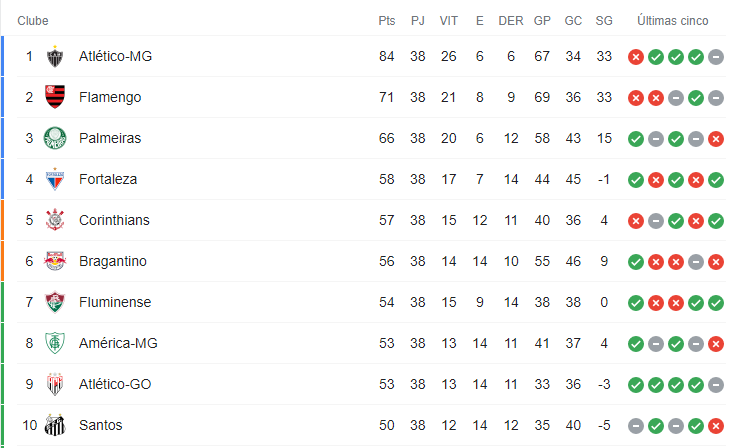This screenshot has height=448, width=736.
Task: Click the Flamengo club crest
Action: pos(55,97)
